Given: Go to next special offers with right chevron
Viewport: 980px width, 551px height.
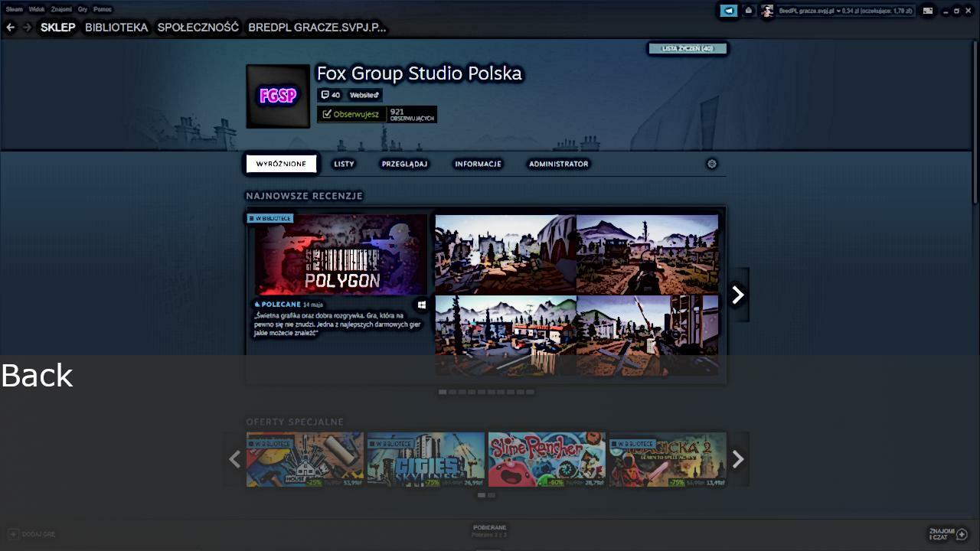Looking at the screenshot, I should [738, 459].
